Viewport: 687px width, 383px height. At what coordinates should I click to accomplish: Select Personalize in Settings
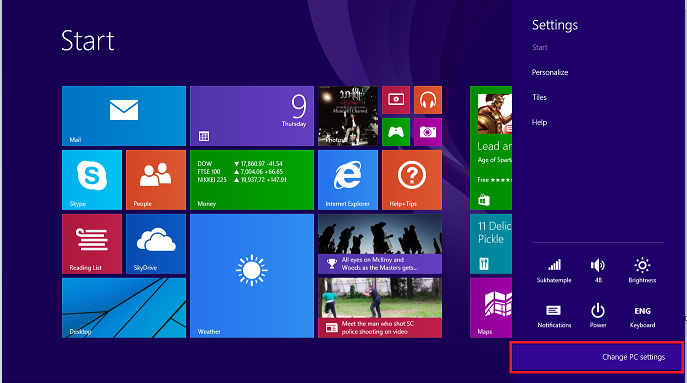[550, 72]
